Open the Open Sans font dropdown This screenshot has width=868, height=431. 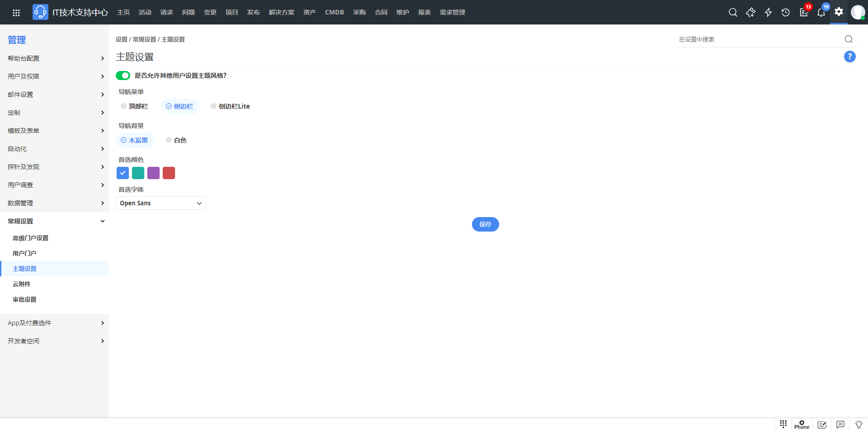pyautogui.click(x=160, y=203)
